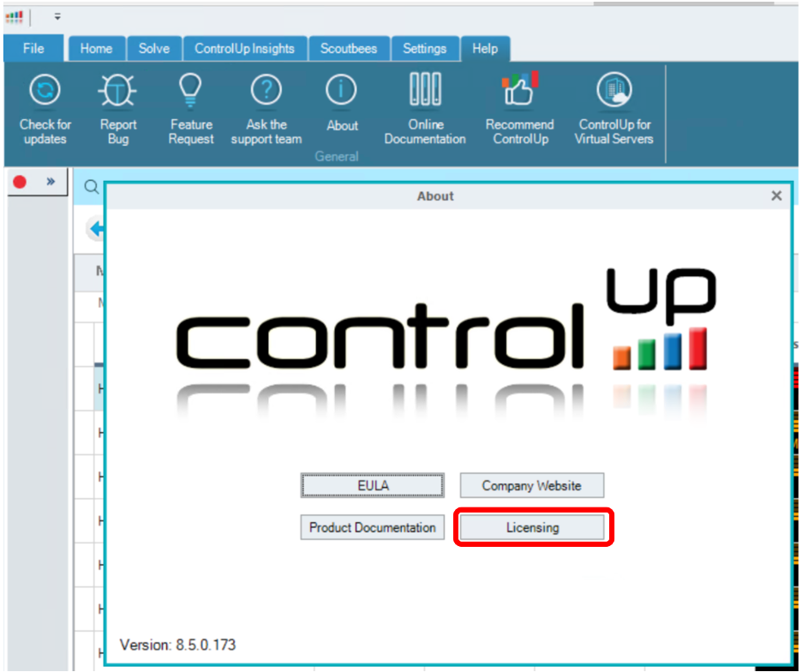Click the Licensing button
Image resolution: width=802 pixels, height=672 pixels.
tap(532, 527)
